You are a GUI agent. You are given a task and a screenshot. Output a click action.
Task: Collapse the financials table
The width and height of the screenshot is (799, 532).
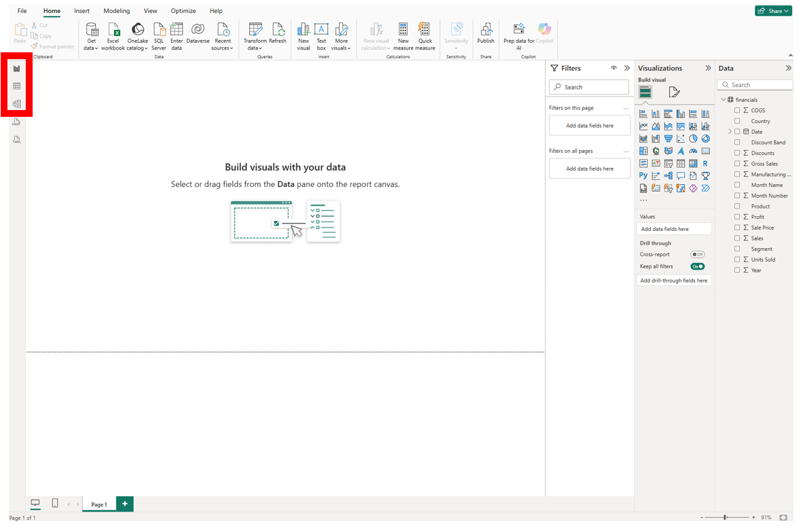[723, 99]
